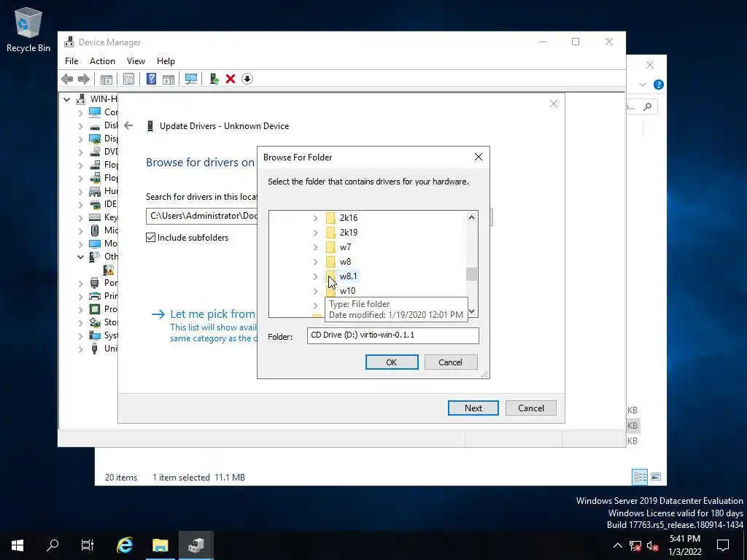Click the Let me pick from list link
Screen dimensions: 747x560
point(212,314)
